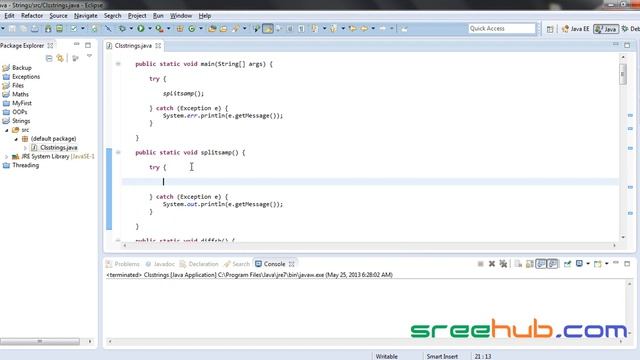Viewport: 640px width, 360px height.
Task: Click the Clear Console icon
Action: (518, 264)
